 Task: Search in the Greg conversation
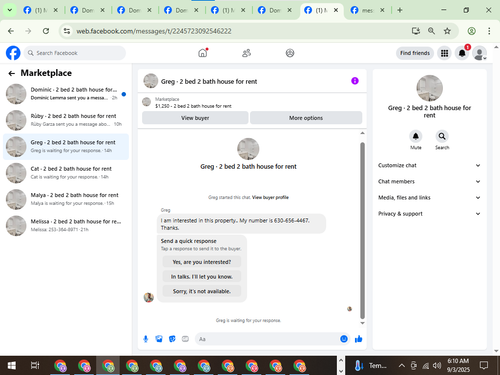442,136
